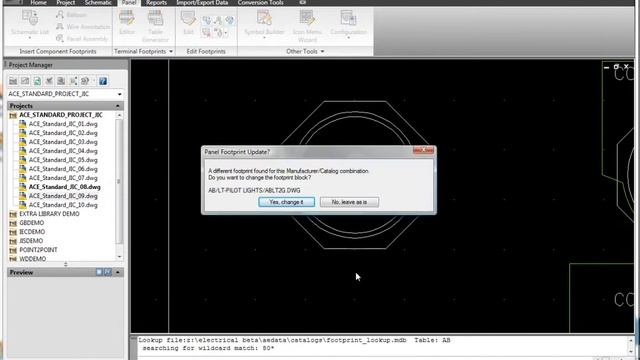Click first view icon in Preview header
The image size is (640, 360).
tap(99, 272)
